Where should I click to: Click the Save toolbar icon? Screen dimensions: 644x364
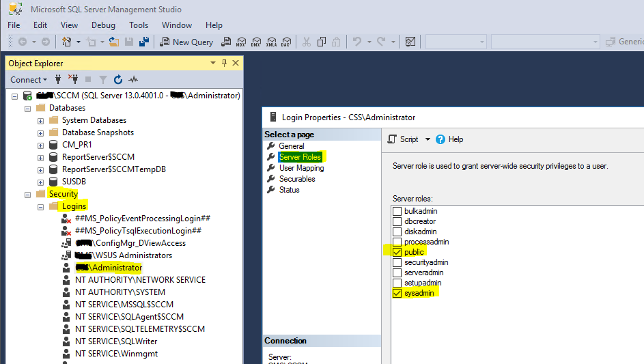point(129,42)
